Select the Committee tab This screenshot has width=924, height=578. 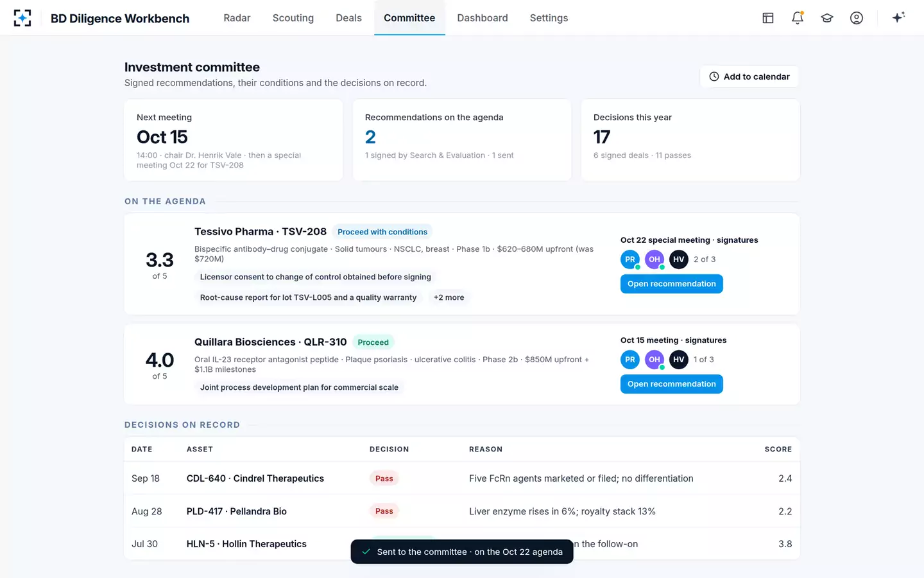(x=409, y=18)
